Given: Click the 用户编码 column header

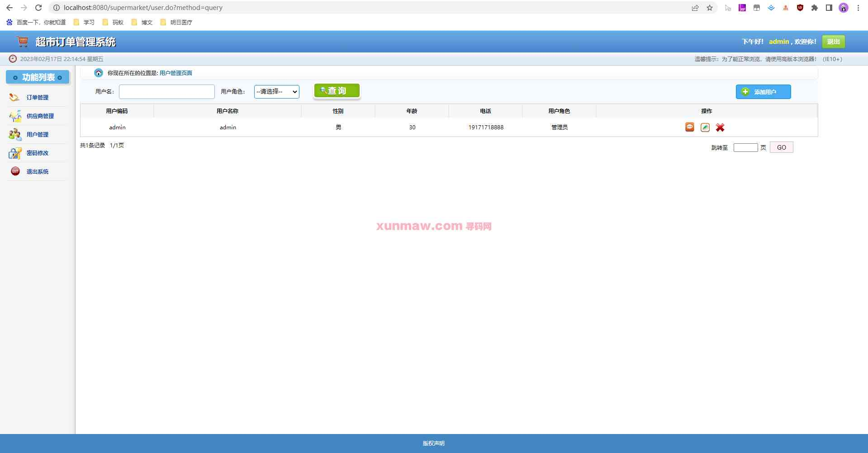Looking at the screenshot, I should tap(117, 111).
